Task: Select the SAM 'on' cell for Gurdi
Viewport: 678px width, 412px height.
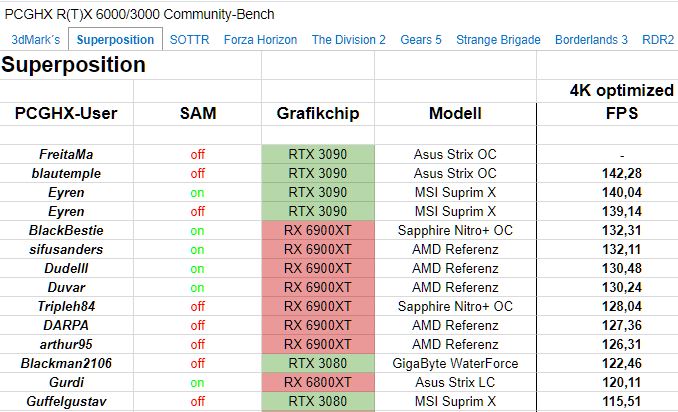Action: [x=198, y=383]
